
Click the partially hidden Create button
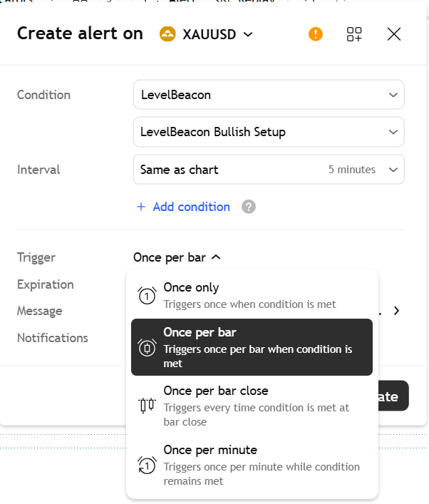click(x=393, y=396)
